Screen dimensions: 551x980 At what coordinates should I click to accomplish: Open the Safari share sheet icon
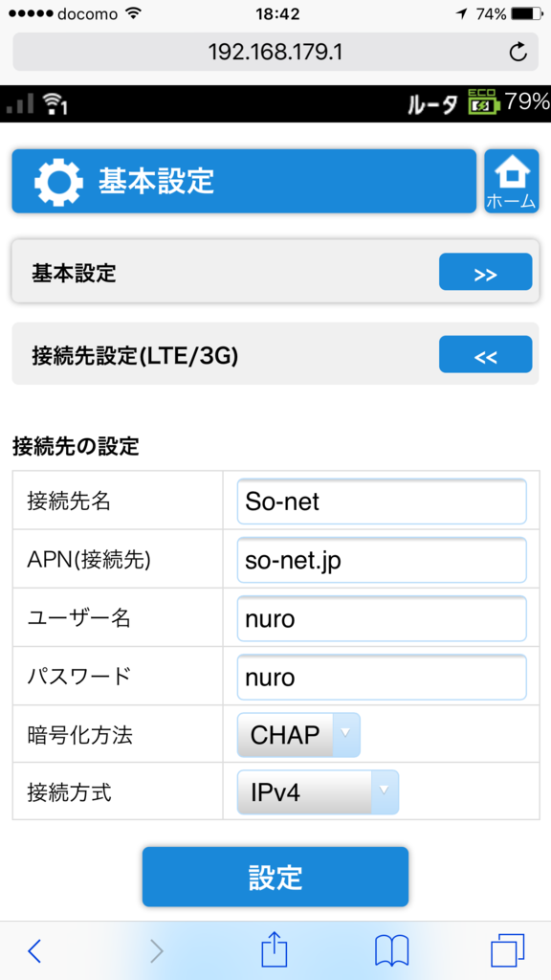point(275,950)
